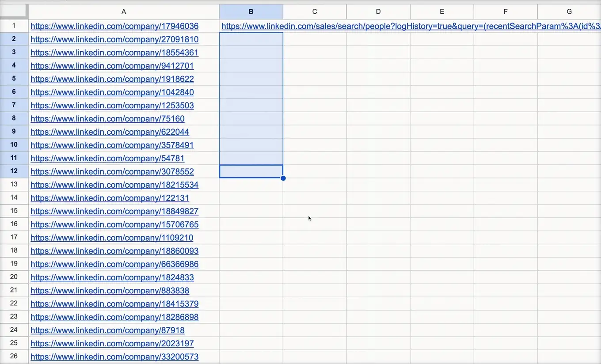The image size is (601, 364).
Task: Open link linkedin.com/company/3078552
Action: [x=112, y=172]
